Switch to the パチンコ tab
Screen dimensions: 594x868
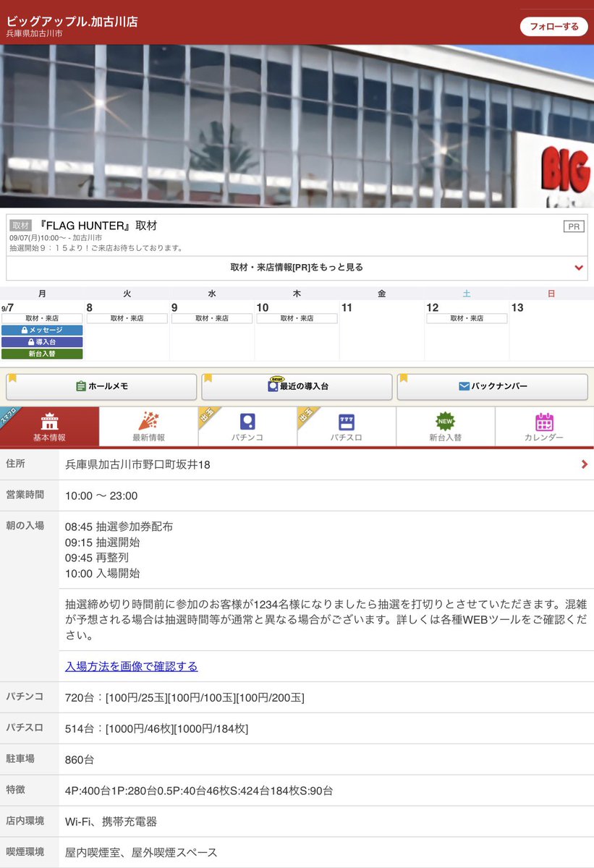(x=247, y=427)
